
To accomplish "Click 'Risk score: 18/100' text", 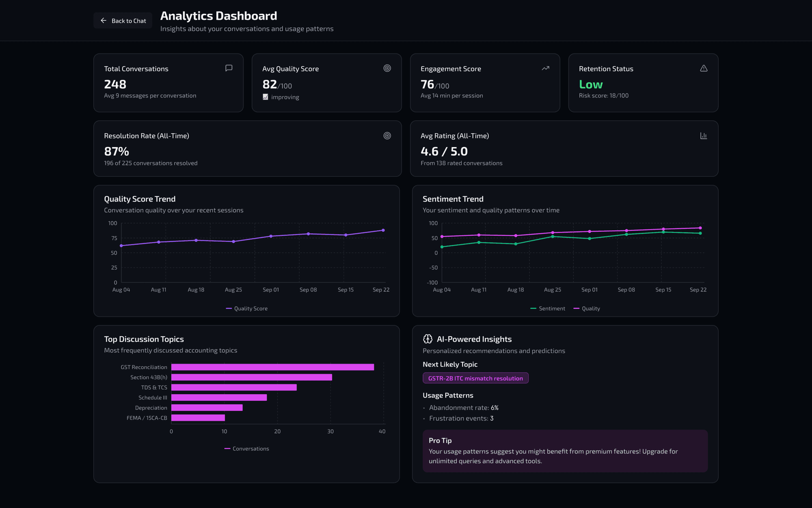I will 604,96.
